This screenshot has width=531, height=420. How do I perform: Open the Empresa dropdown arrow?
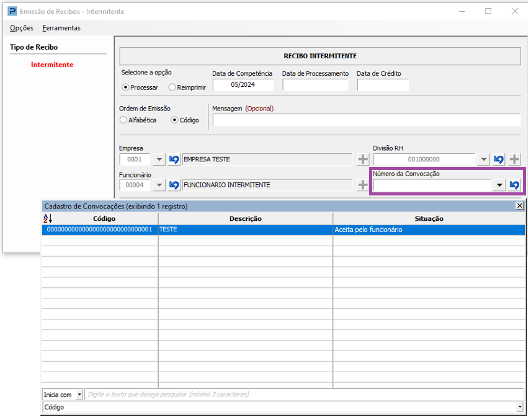click(x=159, y=159)
